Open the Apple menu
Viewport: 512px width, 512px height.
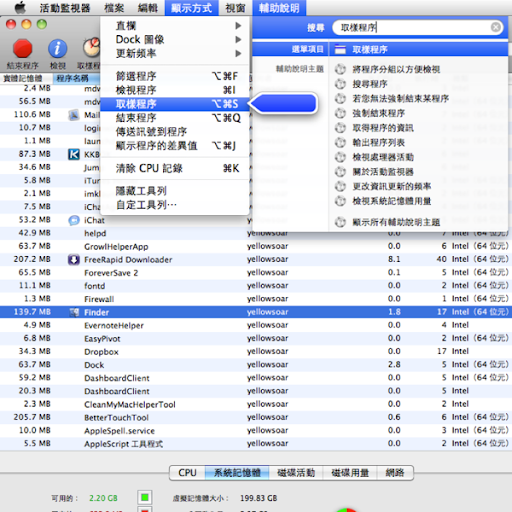click(x=20, y=7)
